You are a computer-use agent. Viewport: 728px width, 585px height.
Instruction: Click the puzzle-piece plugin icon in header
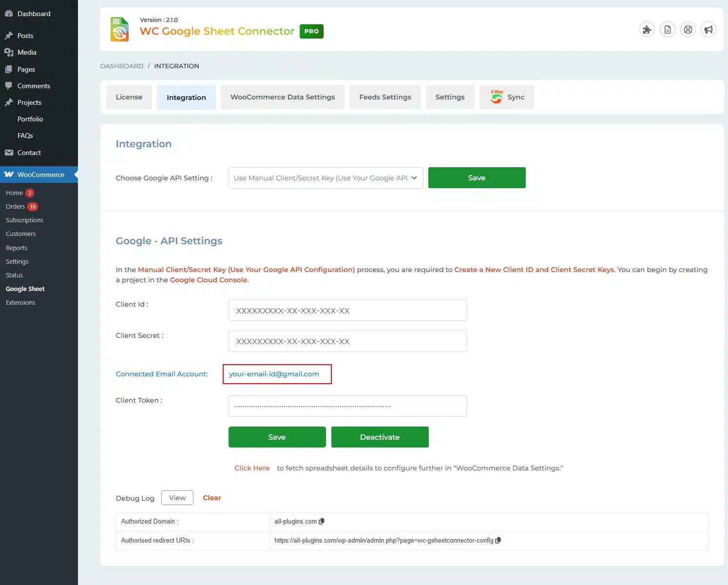(x=647, y=30)
